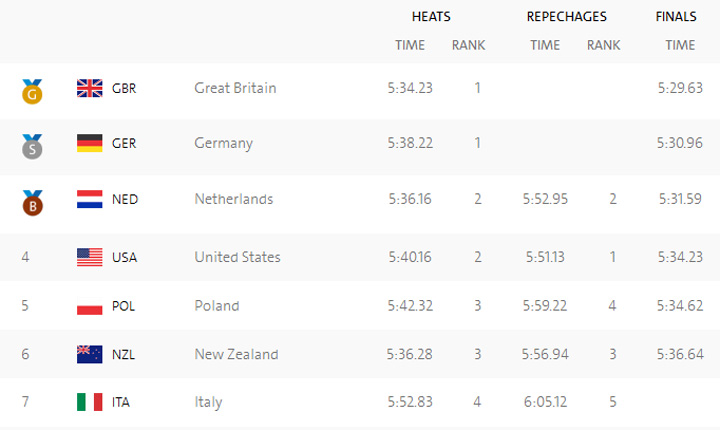Image resolution: width=720 pixels, height=430 pixels.
Task: Click Italy's repechage time 6:05.12
Action: (x=544, y=402)
